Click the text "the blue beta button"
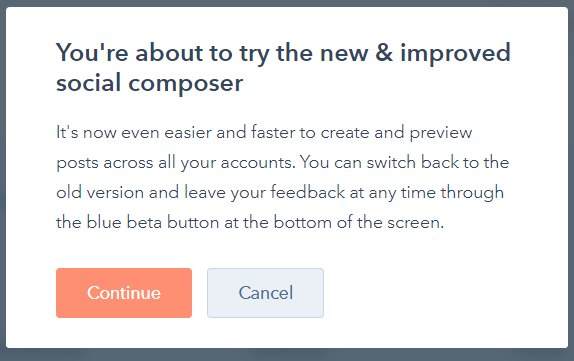The image size is (574, 361). click(138, 222)
